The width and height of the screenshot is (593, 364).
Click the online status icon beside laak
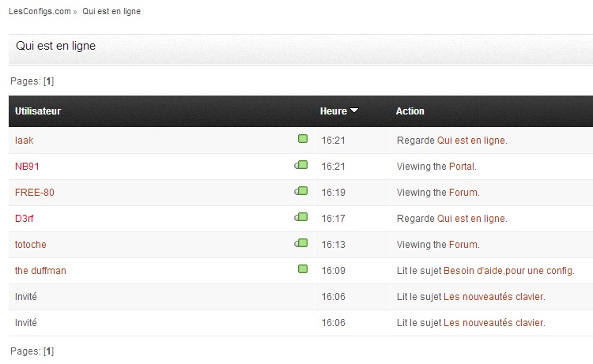tap(303, 139)
